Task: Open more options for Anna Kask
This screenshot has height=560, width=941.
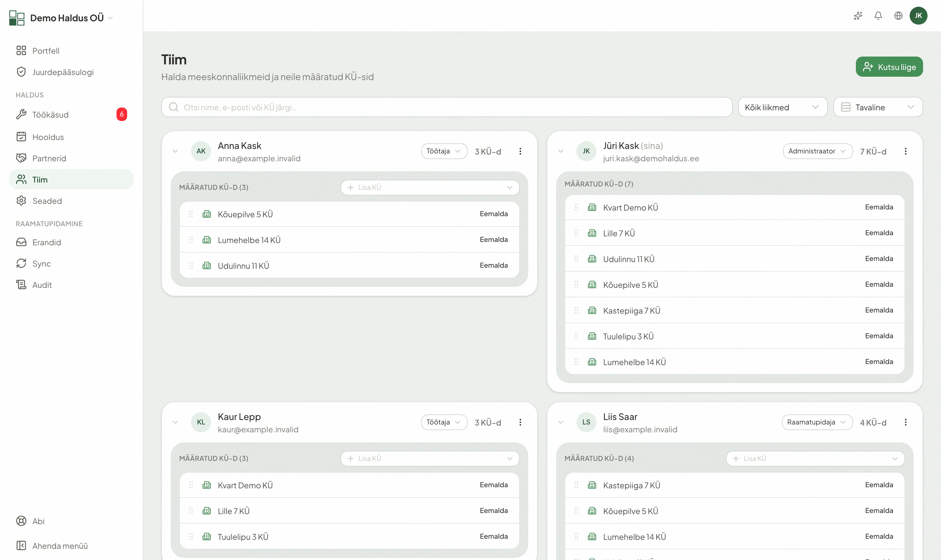Action: [520, 151]
